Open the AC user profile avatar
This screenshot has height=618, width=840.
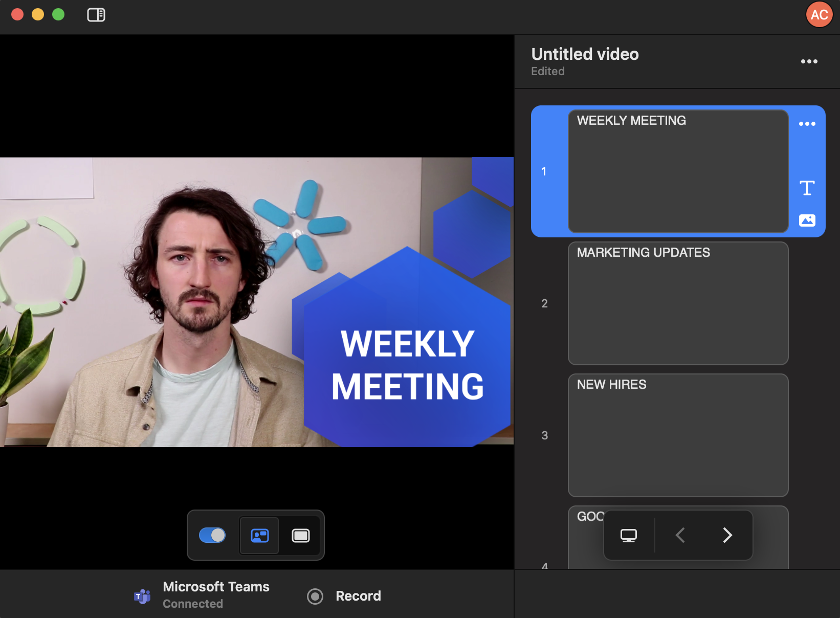pos(819,15)
